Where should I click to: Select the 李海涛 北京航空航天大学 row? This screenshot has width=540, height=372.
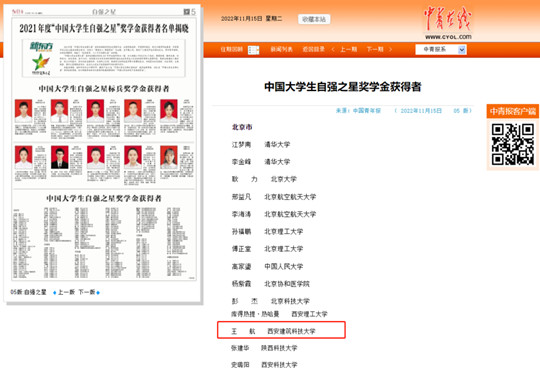click(274, 214)
